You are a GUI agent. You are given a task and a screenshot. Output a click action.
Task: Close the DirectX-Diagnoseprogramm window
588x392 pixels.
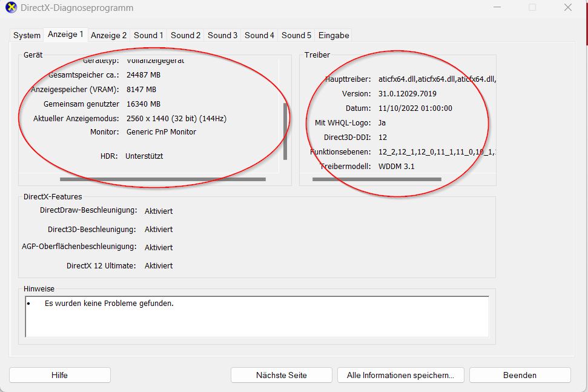click(568, 7)
